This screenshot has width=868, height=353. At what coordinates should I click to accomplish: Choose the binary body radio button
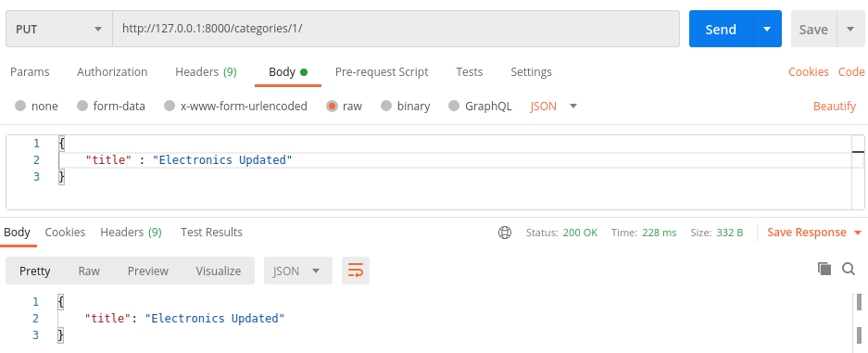(x=386, y=107)
